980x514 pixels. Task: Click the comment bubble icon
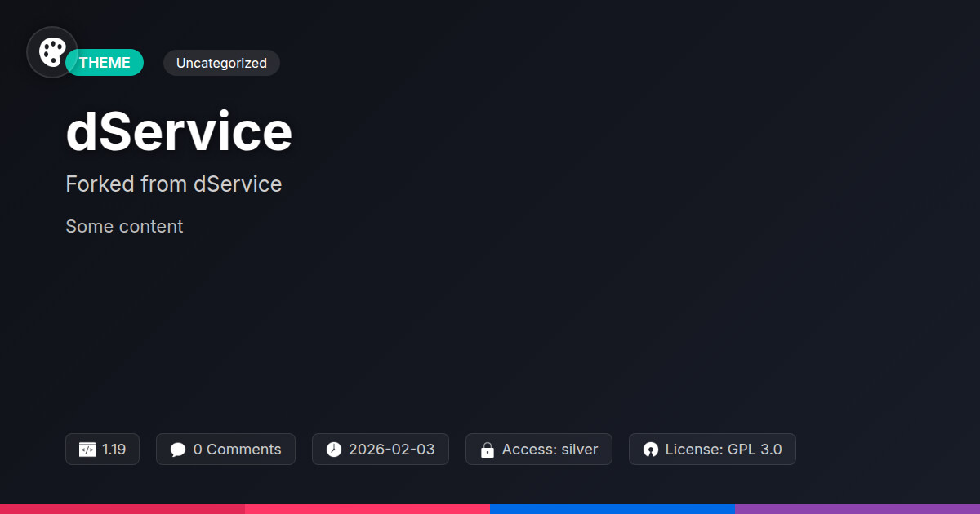(x=178, y=450)
